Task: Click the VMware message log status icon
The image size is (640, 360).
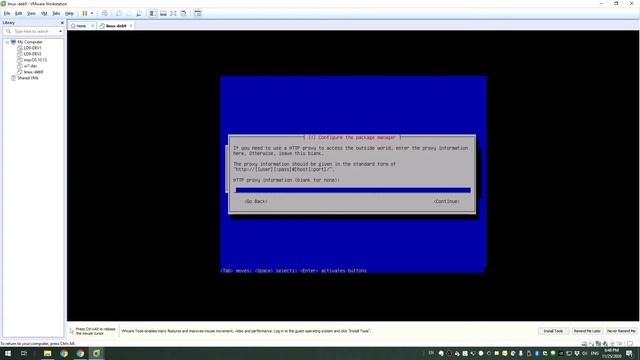Action: tap(630, 344)
